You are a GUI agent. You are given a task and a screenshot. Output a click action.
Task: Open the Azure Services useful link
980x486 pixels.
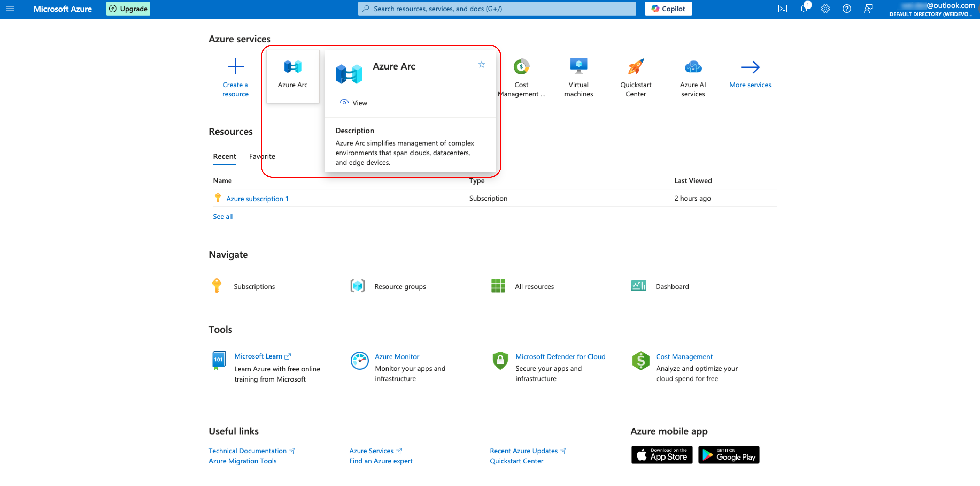[x=376, y=451]
